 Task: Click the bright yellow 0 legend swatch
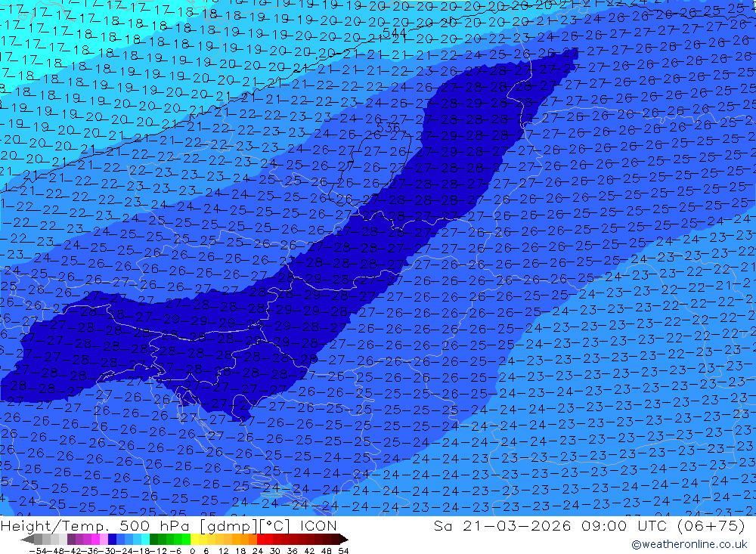coord(195,540)
